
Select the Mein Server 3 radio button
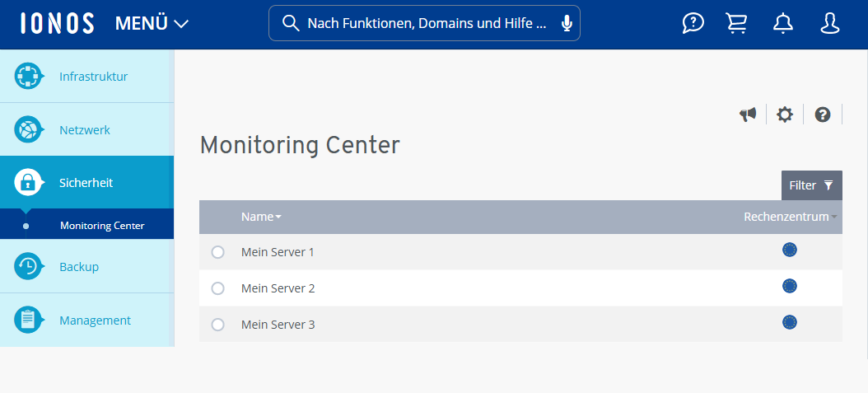click(218, 325)
